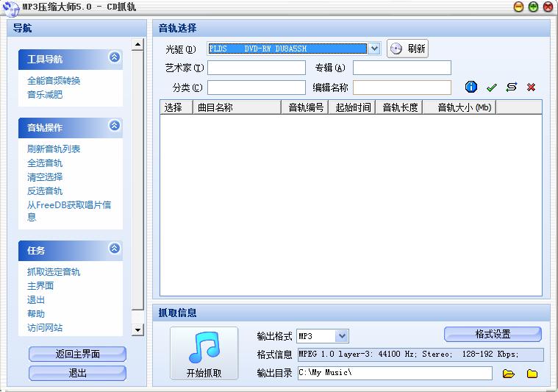Click 刷新音轨列表 link
Viewport: 558px width, 392px height.
(54, 149)
